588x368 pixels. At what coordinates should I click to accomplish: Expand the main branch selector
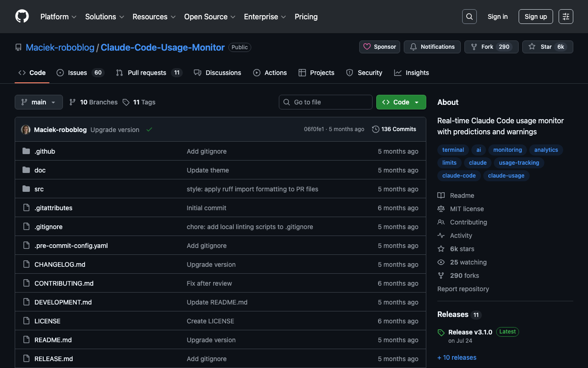(x=39, y=102)
